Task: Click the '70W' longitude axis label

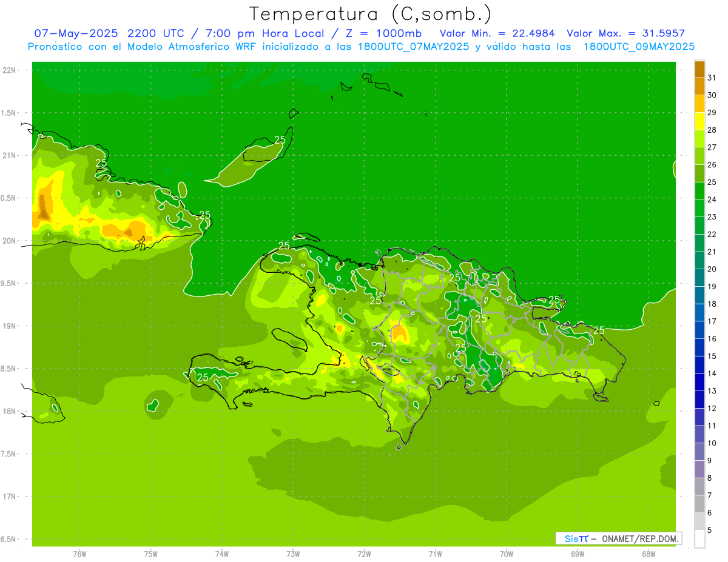Action: 507,554
